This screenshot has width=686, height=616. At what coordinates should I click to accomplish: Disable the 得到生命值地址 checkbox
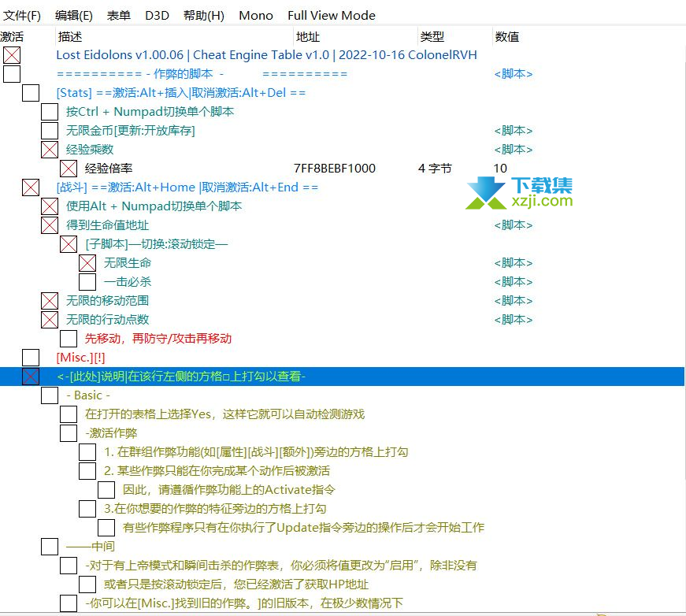pyautogui.click(x=50, y=225)
